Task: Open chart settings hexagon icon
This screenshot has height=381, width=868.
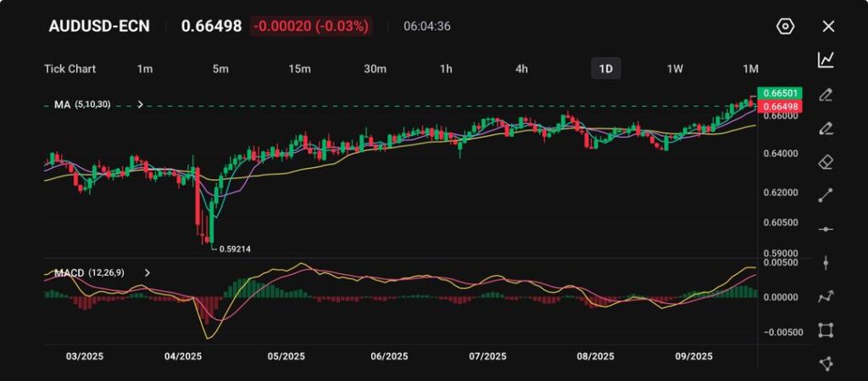Action: click(x=785, y=26)
